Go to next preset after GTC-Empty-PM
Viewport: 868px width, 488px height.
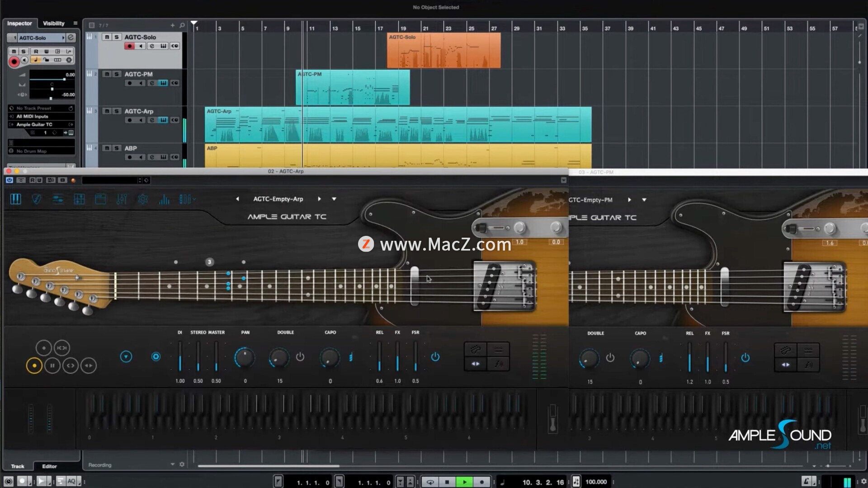click(x=629, y=200)
